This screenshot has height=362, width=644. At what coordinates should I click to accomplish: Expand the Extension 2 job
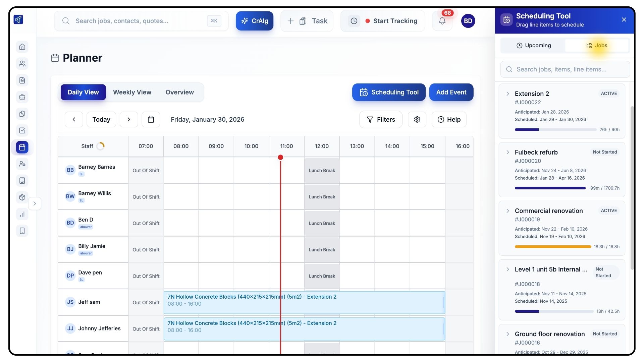pyautogui.click(x=507, y=94)
